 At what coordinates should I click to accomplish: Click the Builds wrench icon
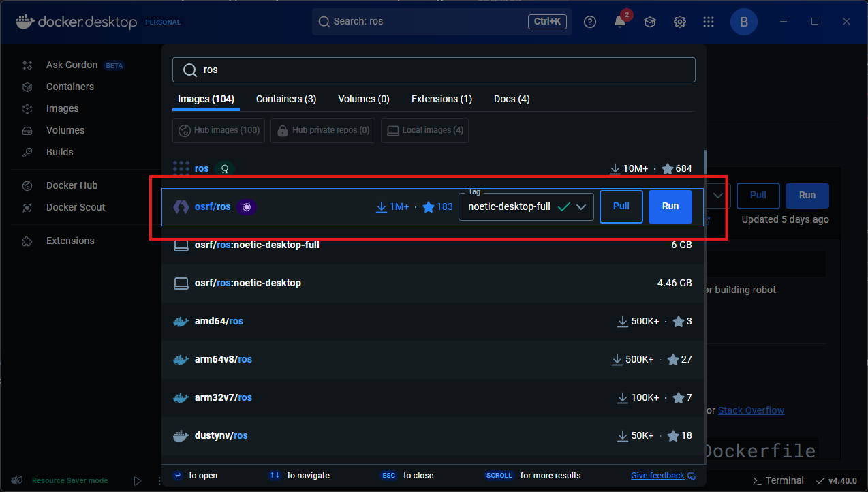[27, 153]
